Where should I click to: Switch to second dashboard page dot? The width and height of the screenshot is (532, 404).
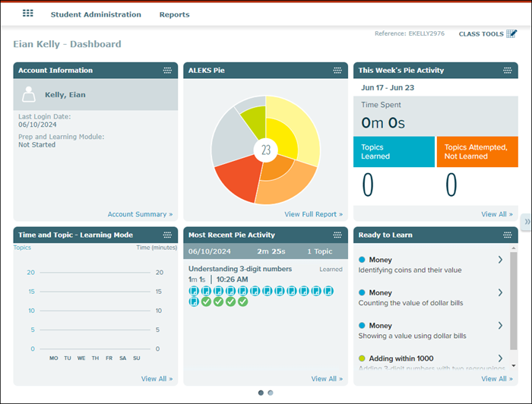coord(271,393)
